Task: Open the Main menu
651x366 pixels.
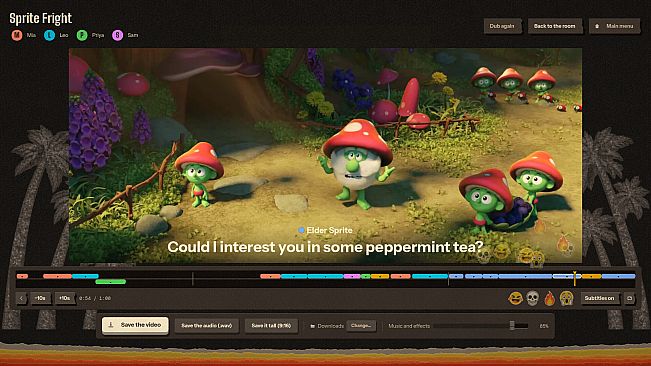Action: click(614, 26)
